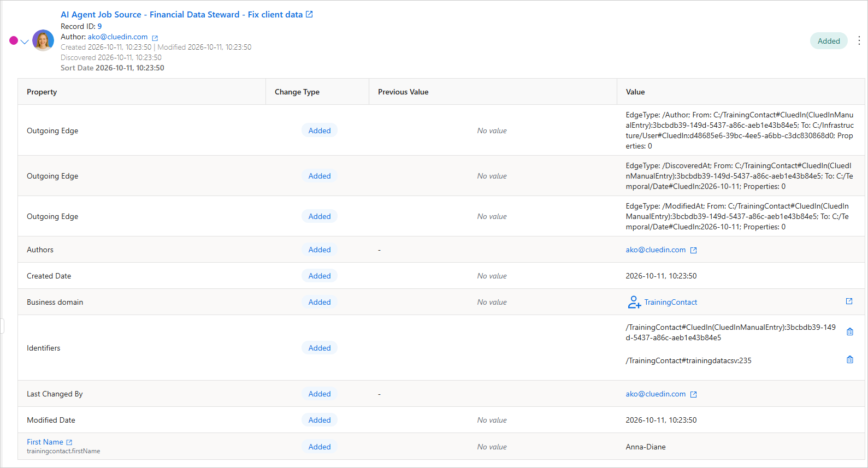Click Added badge in First Name row
Image resolution: width=868 pixels, height=468 pixels.
[320, 447]
